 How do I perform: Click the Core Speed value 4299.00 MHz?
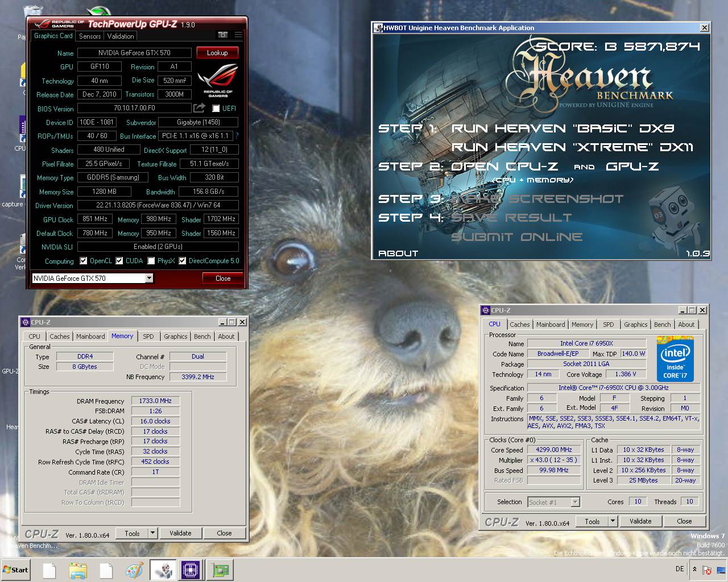tap(554, 450)
